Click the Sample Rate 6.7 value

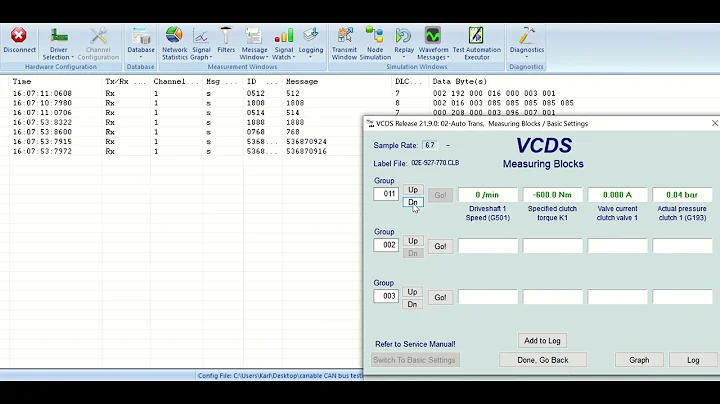430,145
